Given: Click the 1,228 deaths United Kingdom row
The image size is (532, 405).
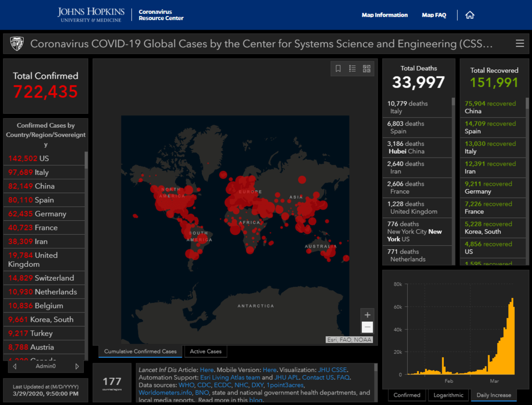Looking at the screenshot, I should point(417,207).
